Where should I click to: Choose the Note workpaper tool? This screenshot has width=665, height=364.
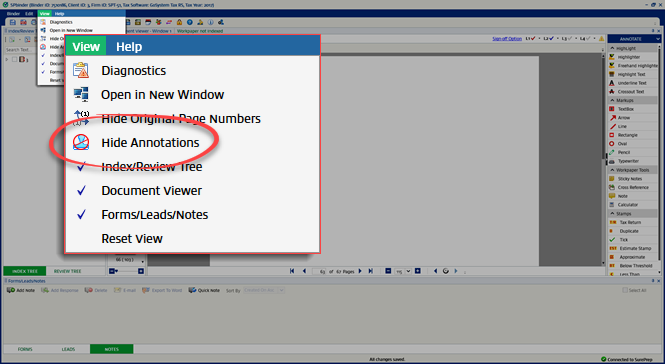pos(632,196)
